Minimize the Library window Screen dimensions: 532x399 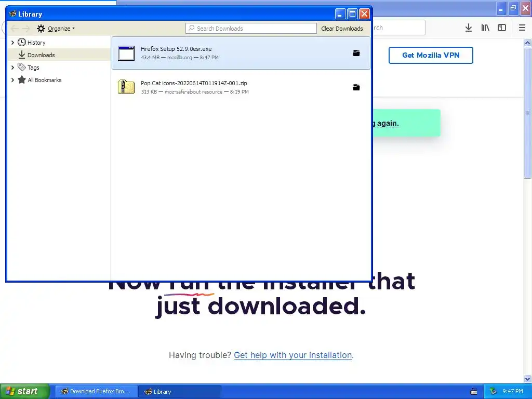pyautogui.click(x=340, y=14)
